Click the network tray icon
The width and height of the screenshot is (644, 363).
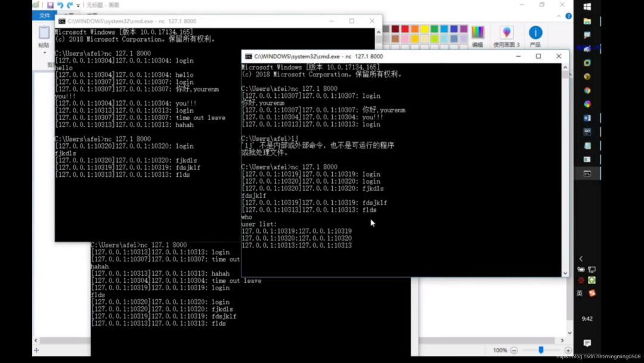592,270
